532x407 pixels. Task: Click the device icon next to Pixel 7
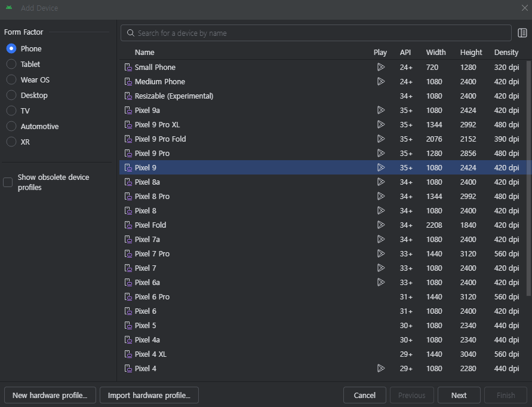[128, 268]
